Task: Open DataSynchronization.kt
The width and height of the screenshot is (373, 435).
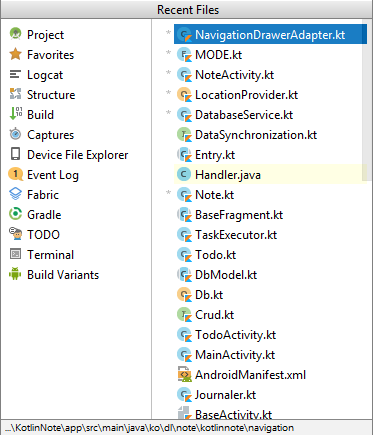Action: click(256, 135)
